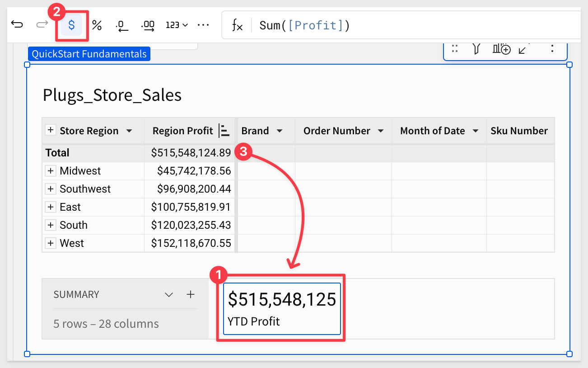Create a child element icon
The image size is (588, 368).
501,49
